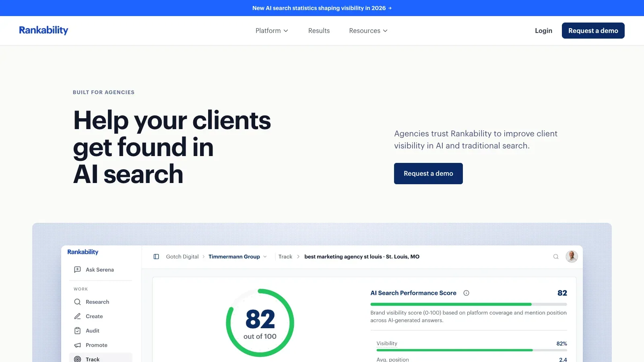Click the search icon beside the avatar
644x362 pixels.
[556, 257]
